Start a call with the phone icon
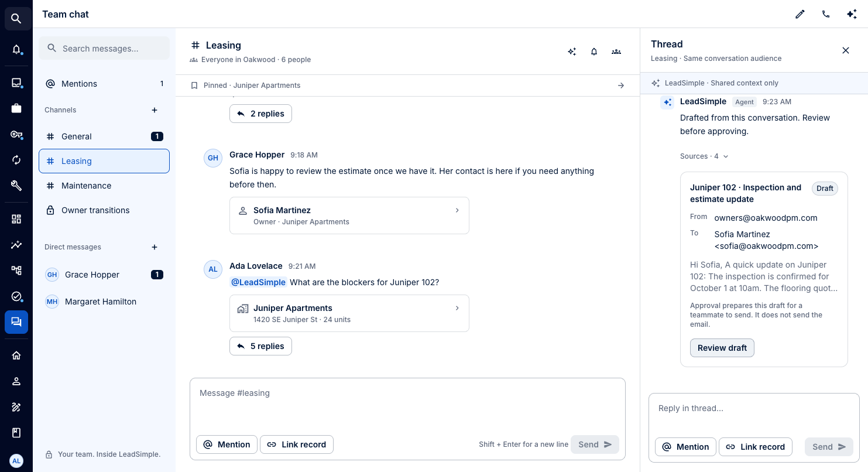This screenshot has width=868, height=472. [x=826, y=14]
